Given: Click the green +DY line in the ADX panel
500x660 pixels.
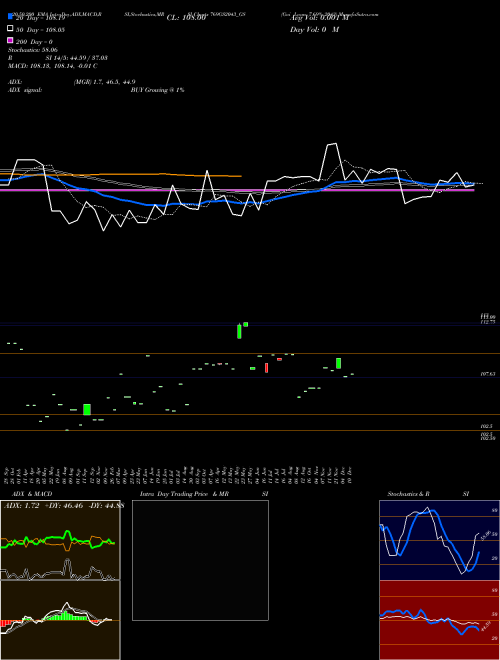Looking at the screenshot, I should click(x=55, y=538).
